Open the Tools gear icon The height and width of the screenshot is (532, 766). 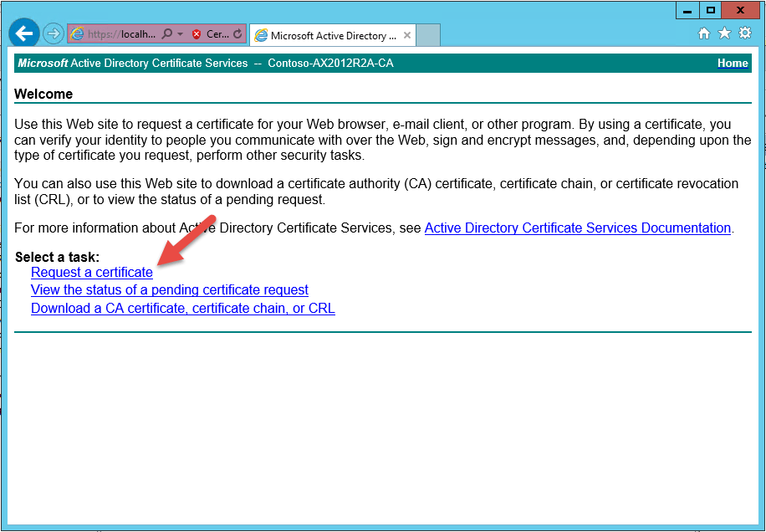click(745, 33)
